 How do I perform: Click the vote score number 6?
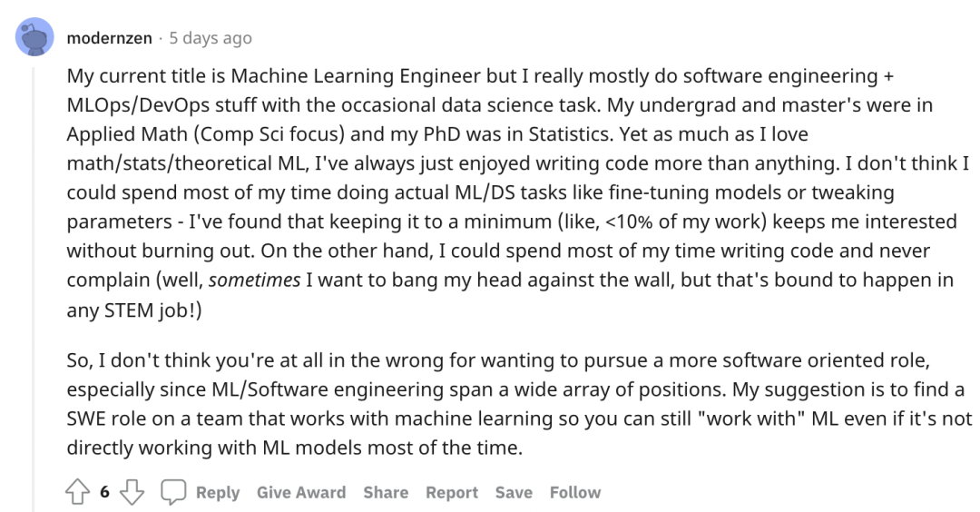point(104,492)
